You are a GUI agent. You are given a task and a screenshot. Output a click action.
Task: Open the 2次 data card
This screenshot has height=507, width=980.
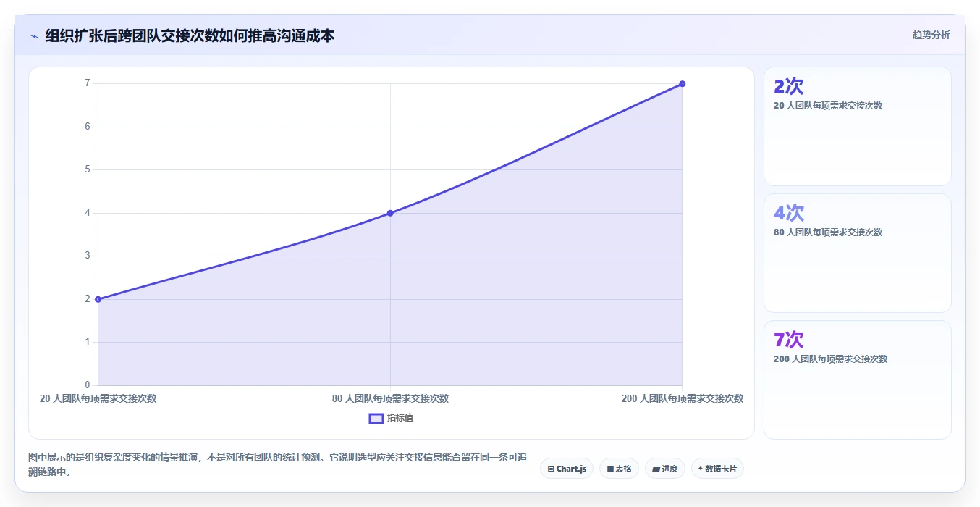coord(858,127)
